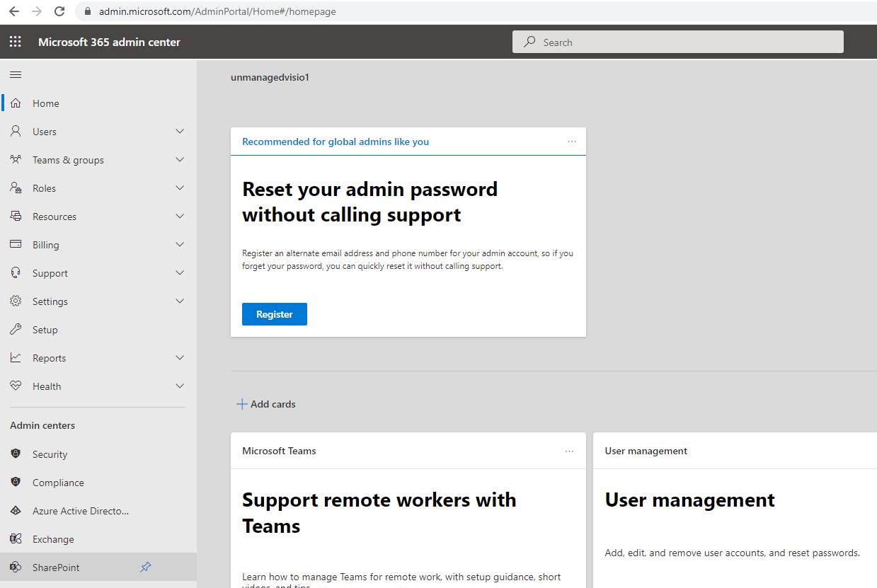Open Setup in the navigation

(98, 330)
